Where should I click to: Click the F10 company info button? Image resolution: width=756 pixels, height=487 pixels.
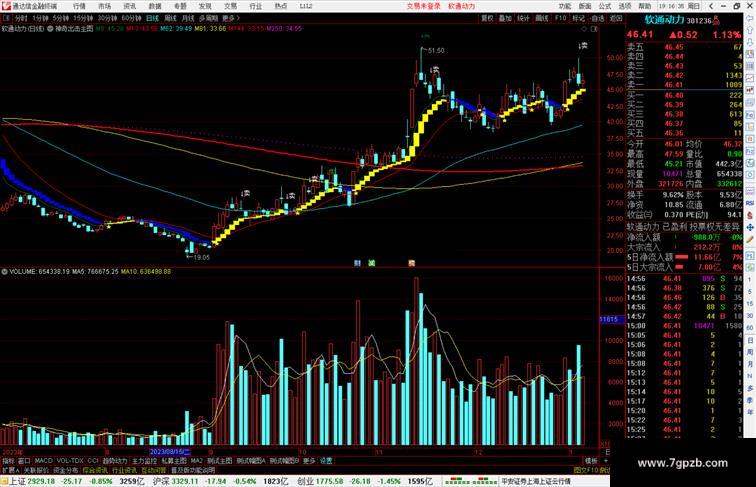(560, 18)
